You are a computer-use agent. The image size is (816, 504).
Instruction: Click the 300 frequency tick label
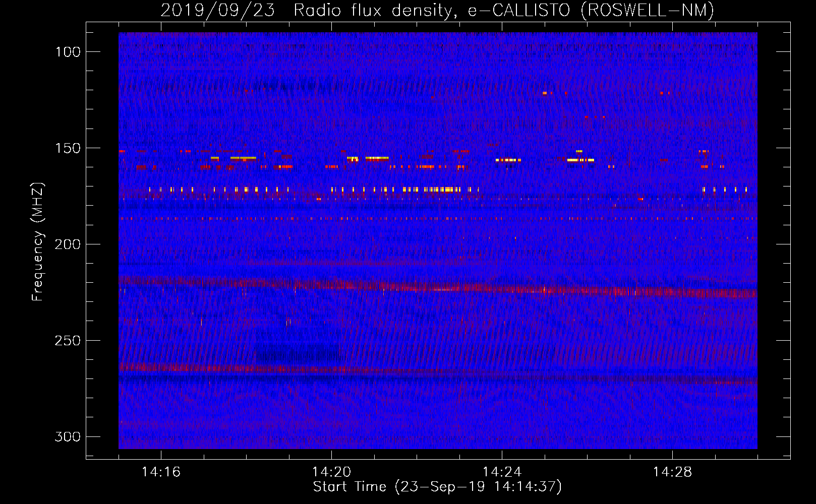click(x=68, y=436)
